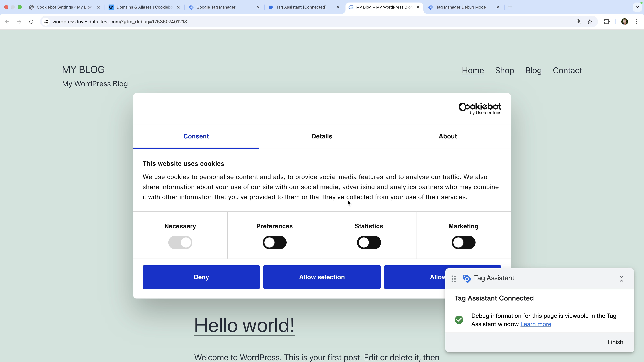This screenshot has width=644, height=362.
Task: Click the Chrome three-dot menu icon
Action: click(x=636, y=21)
